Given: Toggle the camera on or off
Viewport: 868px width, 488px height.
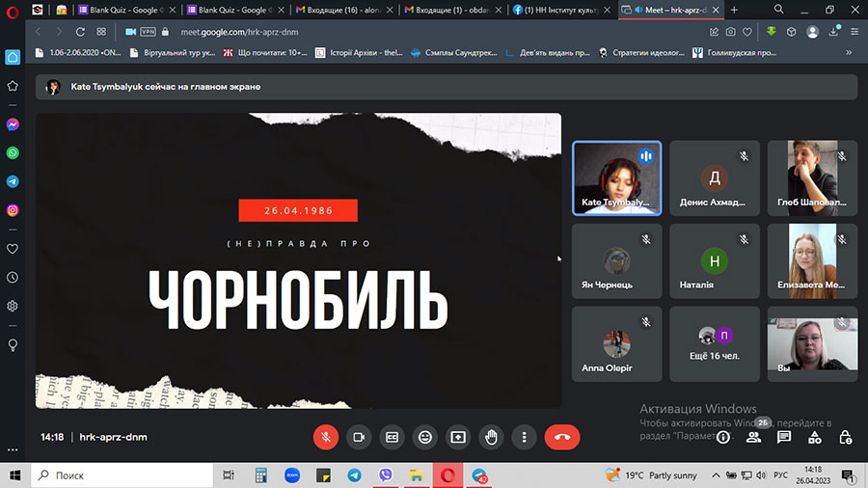Looking at the screenshot, I should (359, 437).
